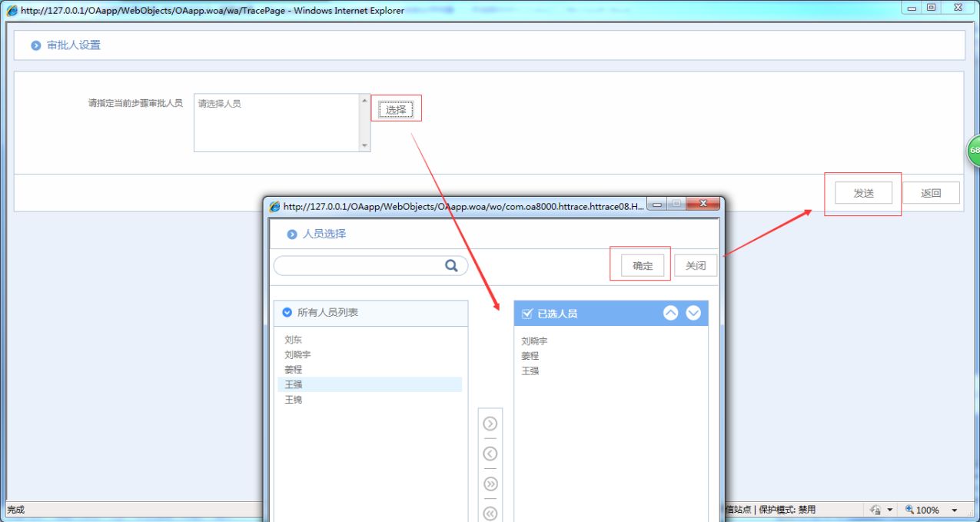
Task: Click the 选择 button
Action: click(x=396, y=110)
